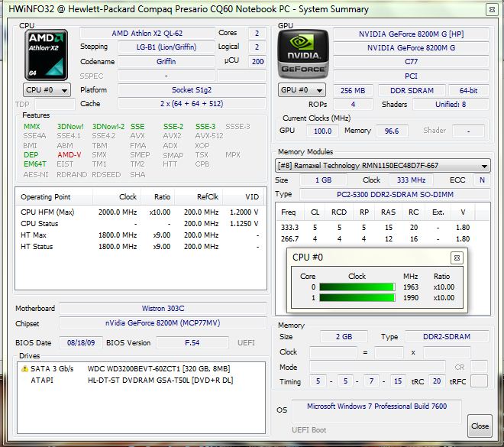
Task: Click the AMD Athlon X2 CPU logo
Action: 47,55
